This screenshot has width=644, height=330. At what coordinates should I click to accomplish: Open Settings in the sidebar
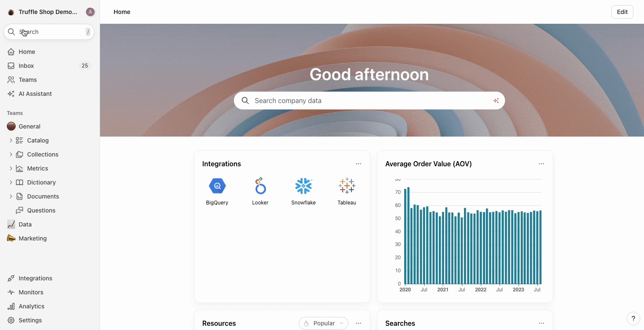(x=30, y=320)
